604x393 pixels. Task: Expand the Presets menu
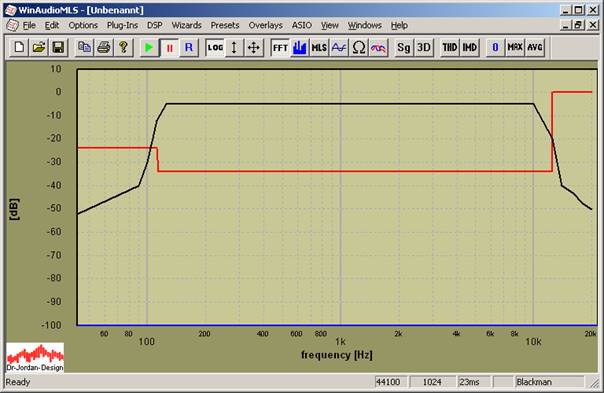click(x=225, y=25)
